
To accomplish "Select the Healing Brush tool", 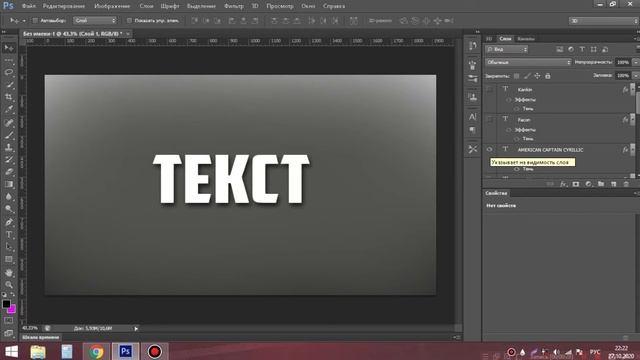I will [9, 122].
